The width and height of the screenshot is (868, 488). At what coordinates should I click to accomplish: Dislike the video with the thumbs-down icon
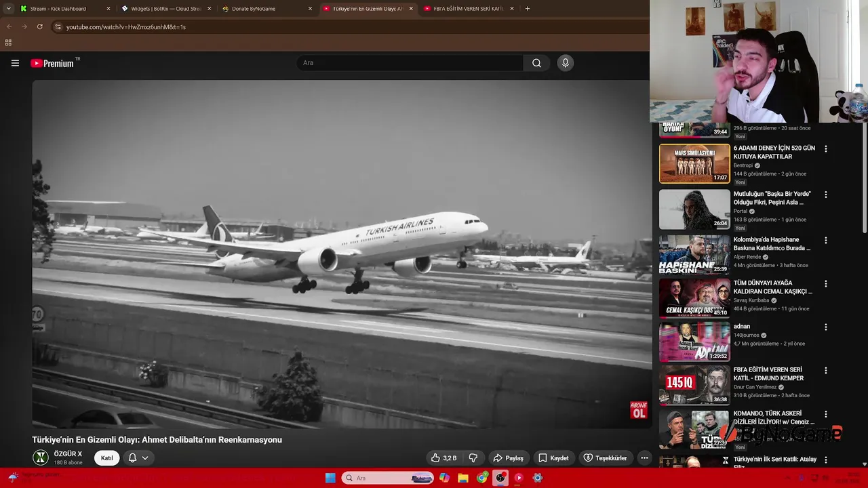click(x=473, y=458)
